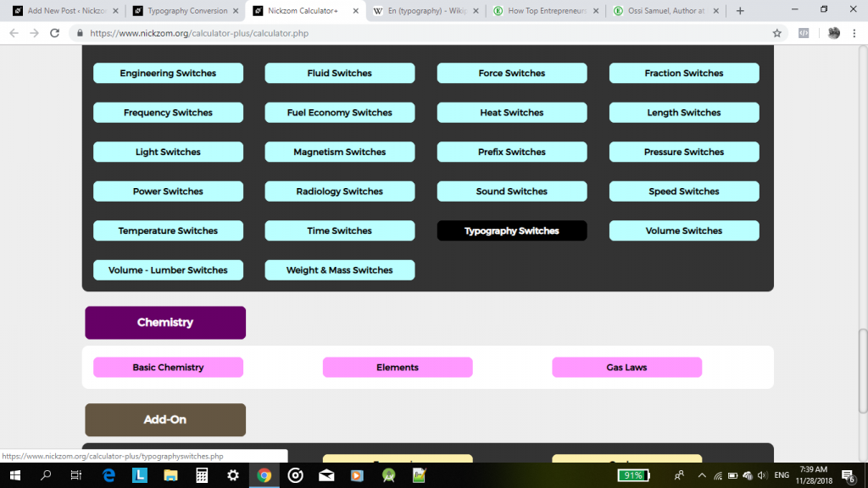Image resolution: width=868 pixels, height=488 pixels.
Task: Open Windows Start menu
Action: tap(15, 475)
